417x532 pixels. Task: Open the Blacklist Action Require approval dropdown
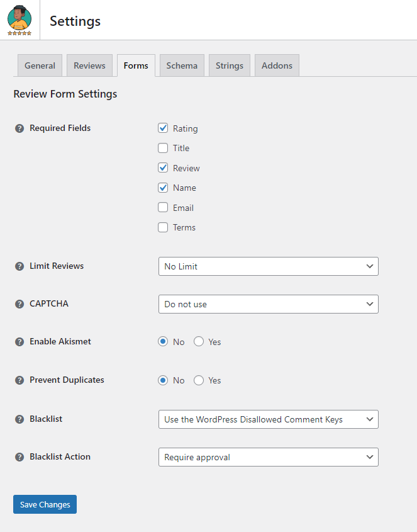pyautogui.click(x=268, y=457)
